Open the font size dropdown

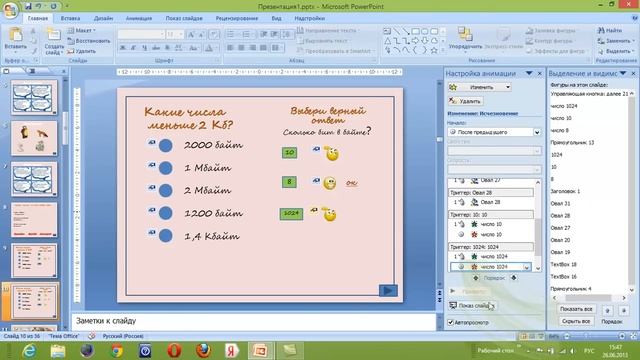(x=180, y=34)
